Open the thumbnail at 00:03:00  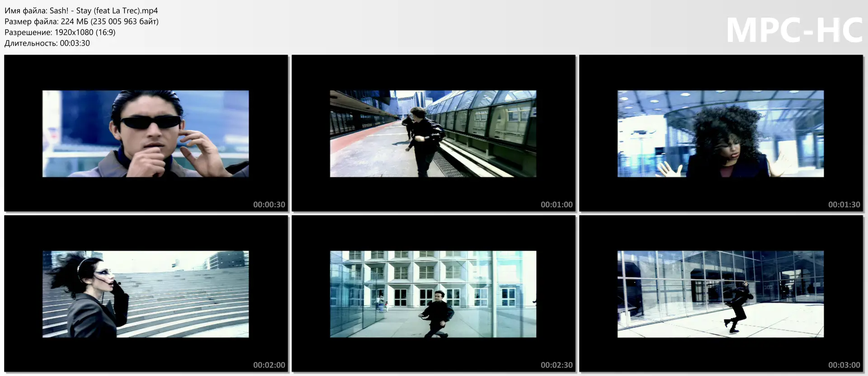721,294
